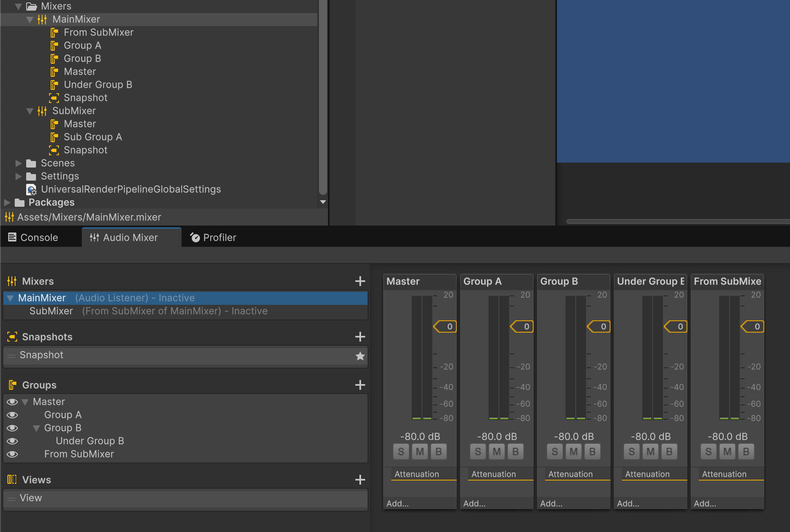Solo the Master channel strip
Viewport: 790px width, 532px height.
[x=401, y=452]
